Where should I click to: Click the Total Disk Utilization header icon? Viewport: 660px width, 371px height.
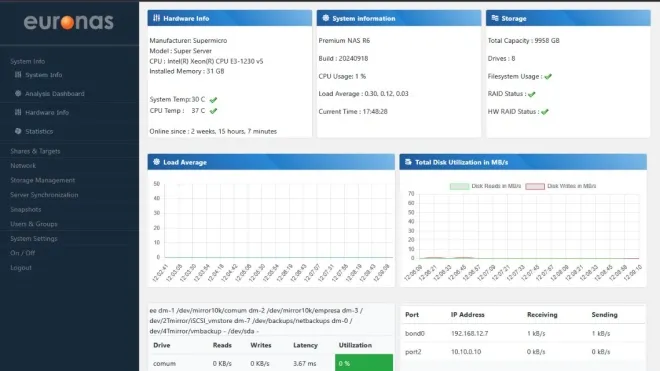[x=408, y=162]
